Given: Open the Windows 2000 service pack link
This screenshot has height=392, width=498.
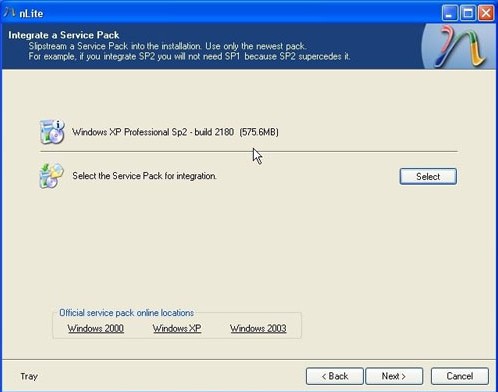Looking at the screenshot, I should [96, 328].
